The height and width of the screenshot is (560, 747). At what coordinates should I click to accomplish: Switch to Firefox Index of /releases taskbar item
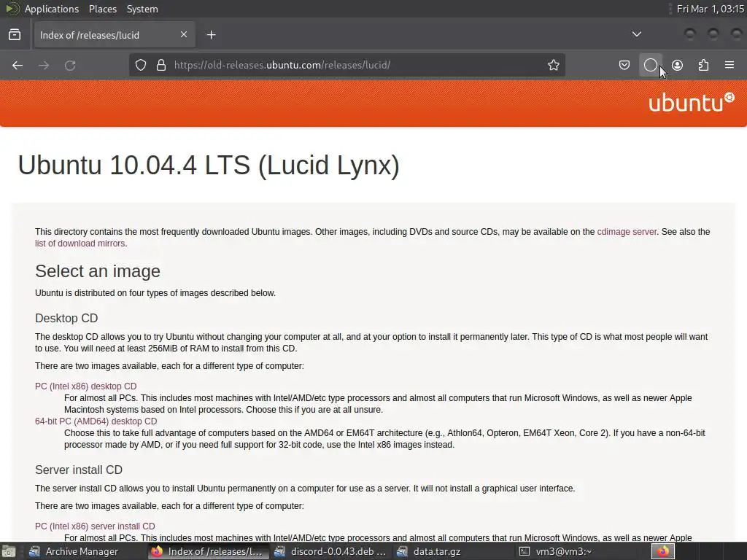(x=207, y=551)
